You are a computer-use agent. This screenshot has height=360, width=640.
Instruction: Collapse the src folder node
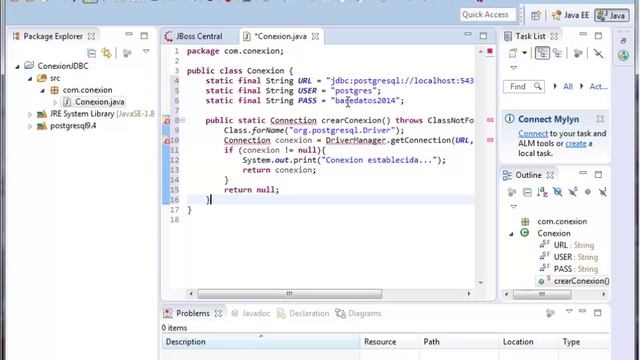30,78
